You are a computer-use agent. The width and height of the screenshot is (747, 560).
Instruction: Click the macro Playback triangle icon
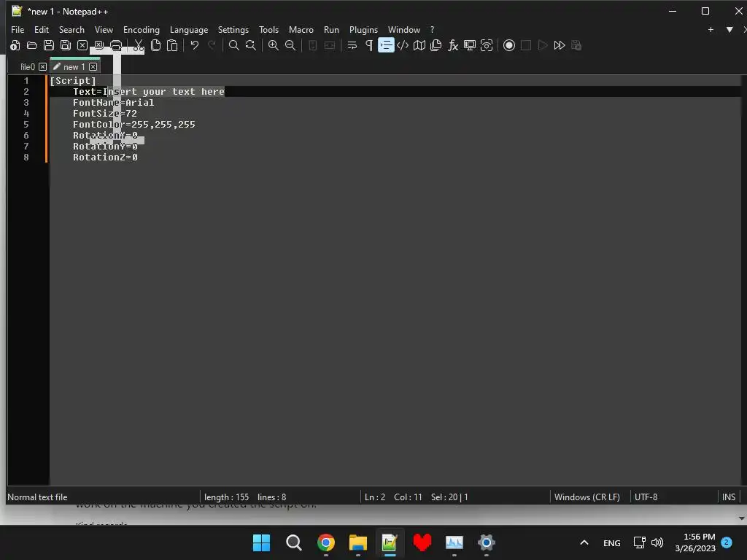(543, 45)
